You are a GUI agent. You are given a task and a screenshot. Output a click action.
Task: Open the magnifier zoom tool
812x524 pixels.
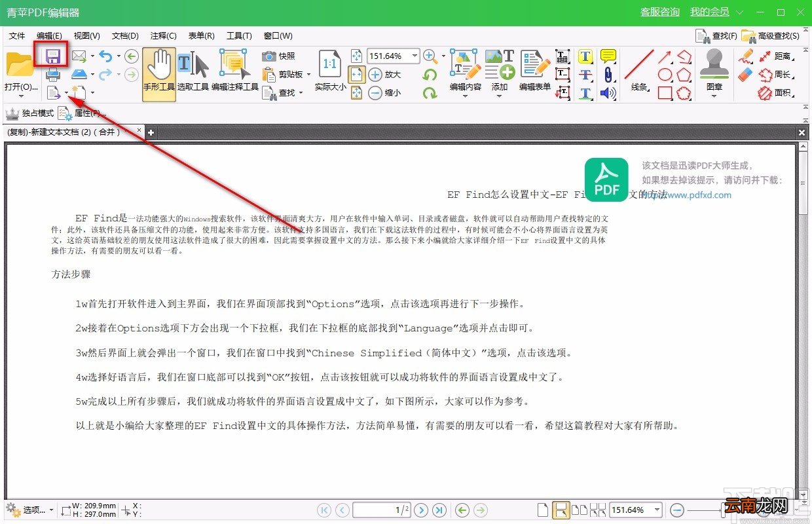coord(430,56)
